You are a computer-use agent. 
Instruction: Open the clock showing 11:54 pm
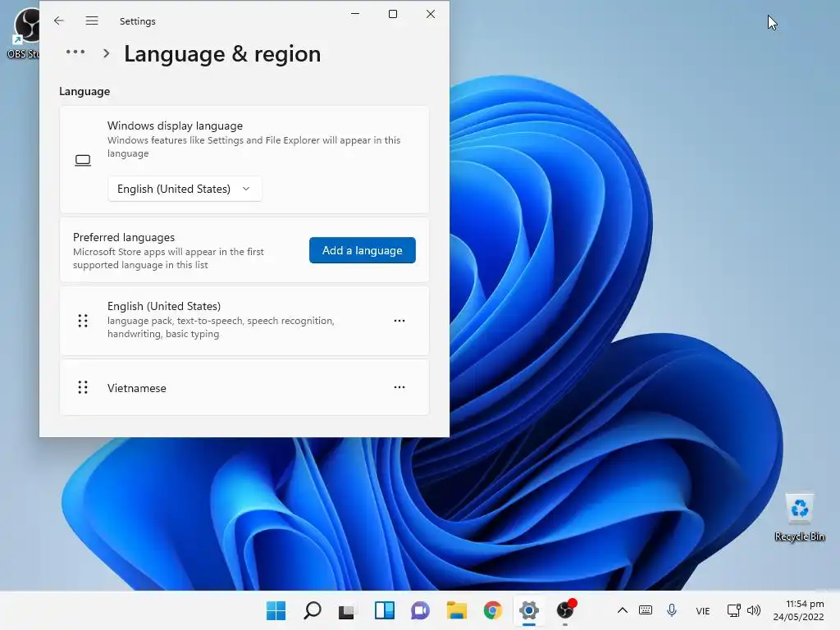click(798, 610)
